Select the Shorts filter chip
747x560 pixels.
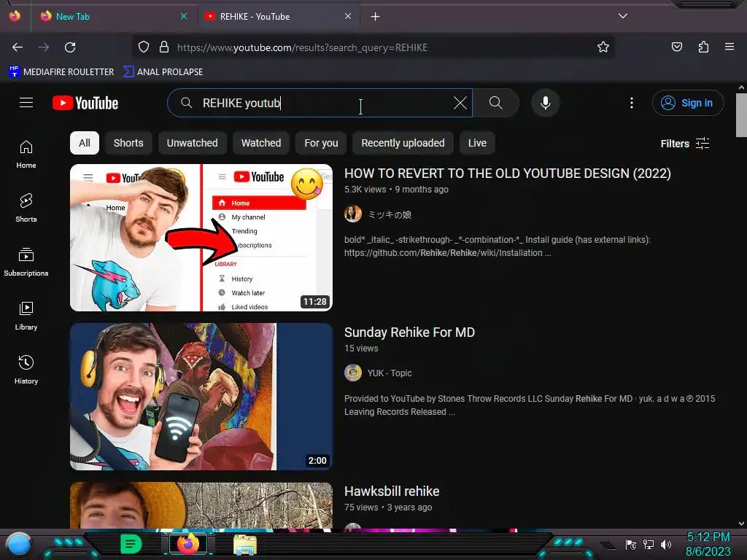point(128,143)
